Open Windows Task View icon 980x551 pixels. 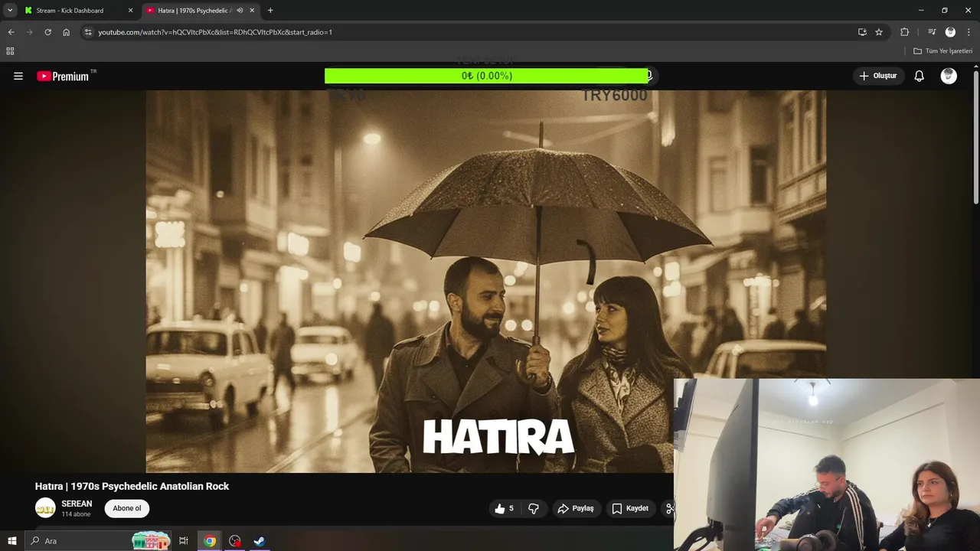184,541
